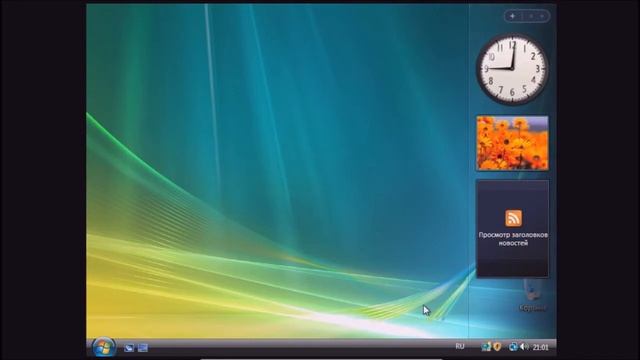Add a gadget with the sidebar plus button
Image resolution: width=640 pixels, height=360 pixels.
pos(513,16)
